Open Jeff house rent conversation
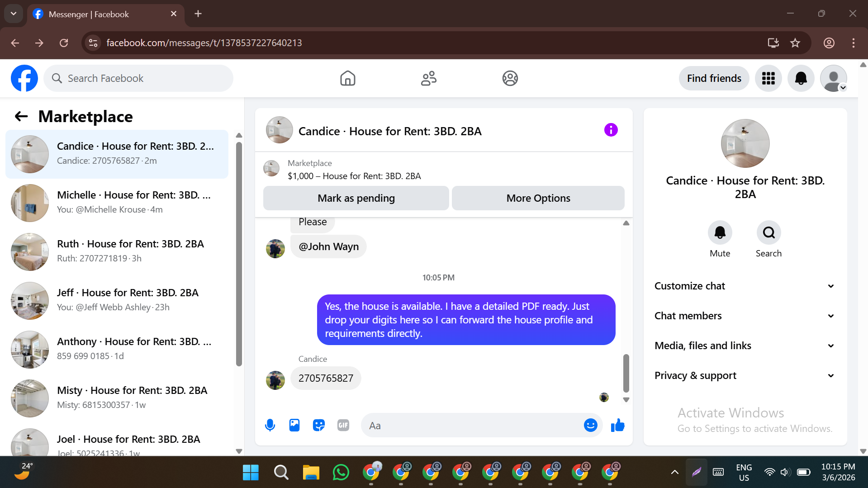This screenshot has width=868, height=488. pyautogui.click(x=117, y=301)
